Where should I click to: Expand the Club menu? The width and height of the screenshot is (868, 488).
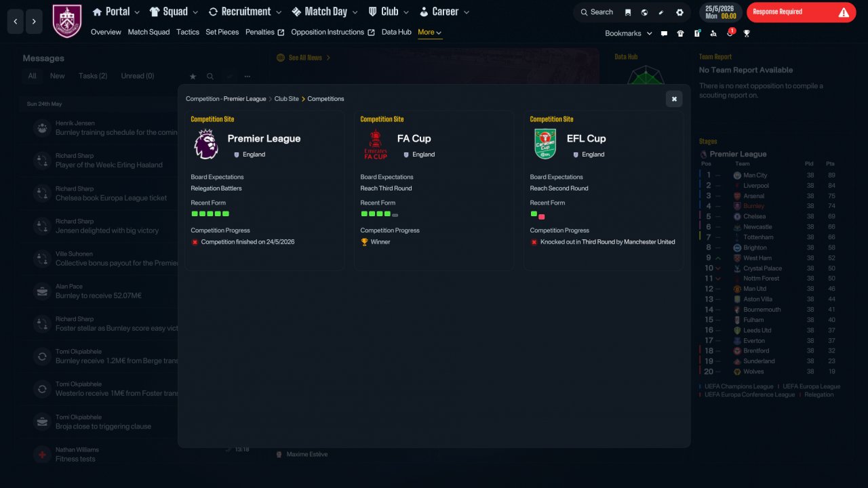(x=389, y=12)
